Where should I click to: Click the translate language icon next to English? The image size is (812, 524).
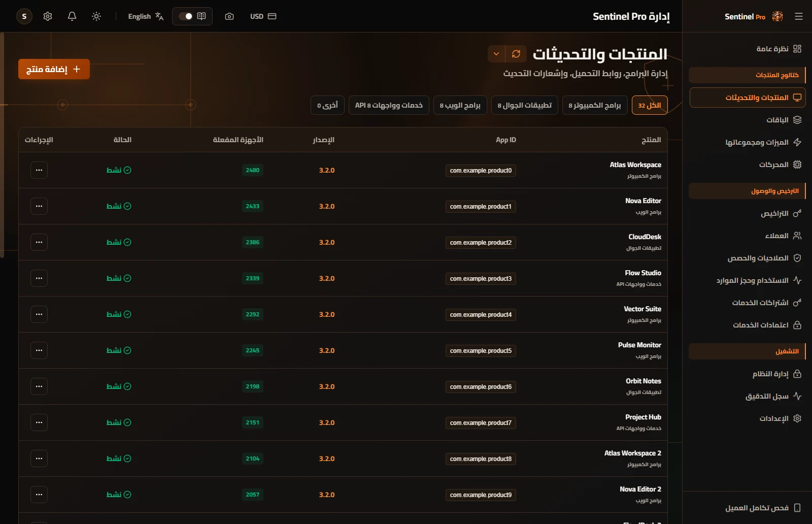point(159,16)
